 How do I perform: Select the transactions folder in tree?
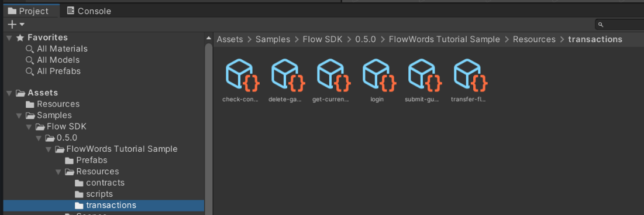(104, 205)
